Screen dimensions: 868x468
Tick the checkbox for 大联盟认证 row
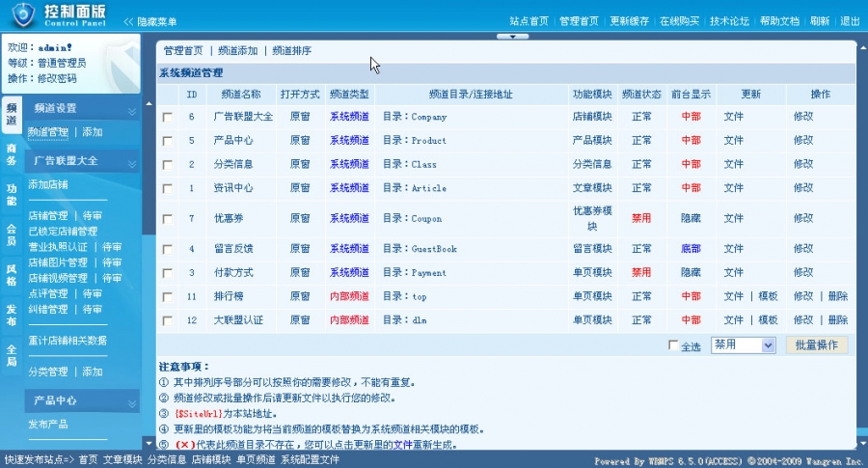[x=167, y=320]
